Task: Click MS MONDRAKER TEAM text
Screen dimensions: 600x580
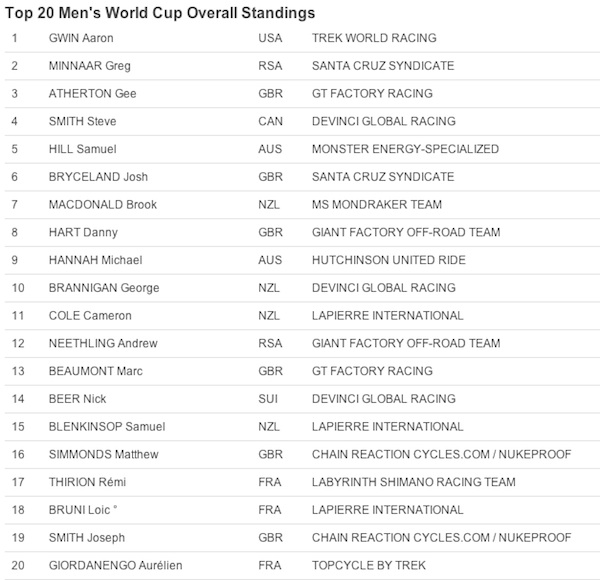Action: tap(377, 204)
